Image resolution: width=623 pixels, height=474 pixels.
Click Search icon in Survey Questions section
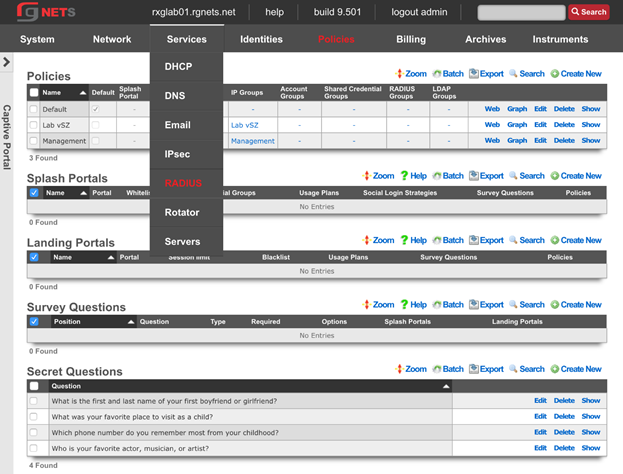click(514, 305)
